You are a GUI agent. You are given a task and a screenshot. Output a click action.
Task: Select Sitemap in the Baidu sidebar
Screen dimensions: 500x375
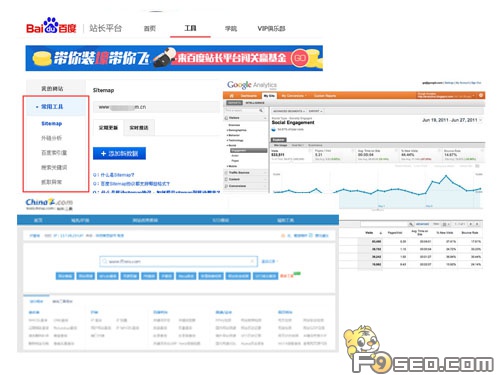pos(52,123)
